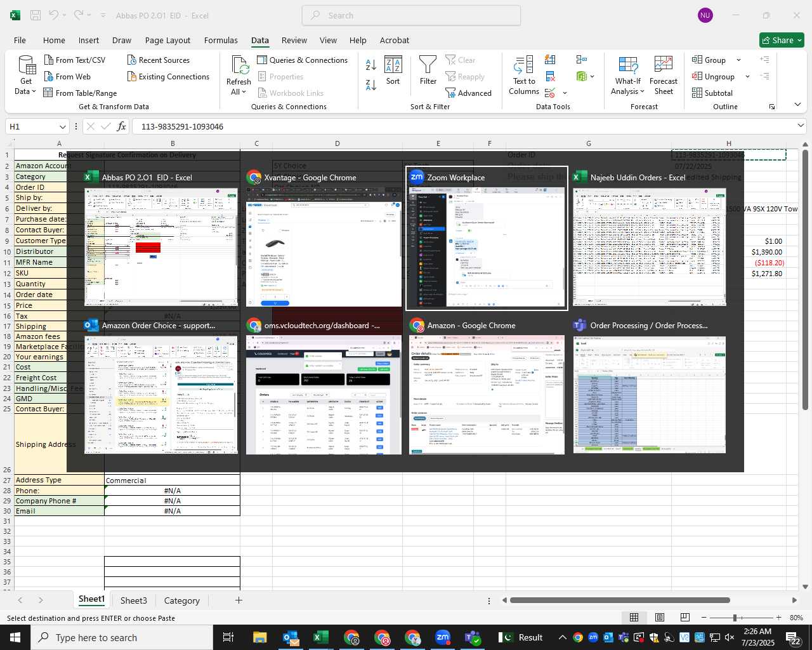The height and width of the screenshot is (650, 812).
Task: Toggle the muted volume icon in tray
Action: (x=730, y=637)
